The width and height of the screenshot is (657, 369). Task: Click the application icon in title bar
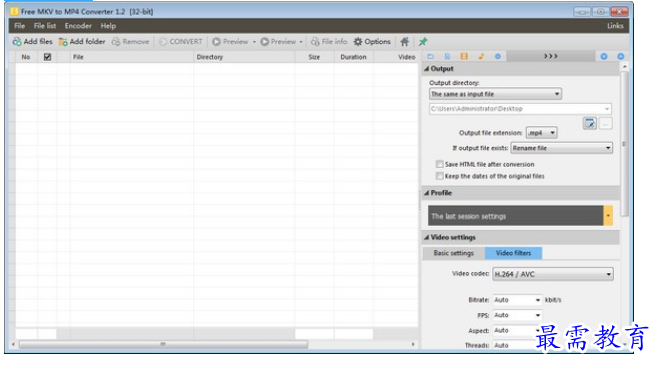pyautogui.click(x=14, y=11)
